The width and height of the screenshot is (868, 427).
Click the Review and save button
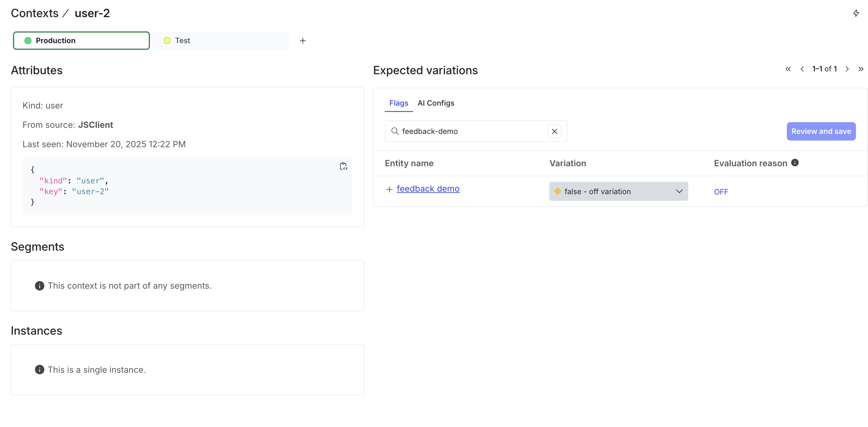tap(821, 131)
